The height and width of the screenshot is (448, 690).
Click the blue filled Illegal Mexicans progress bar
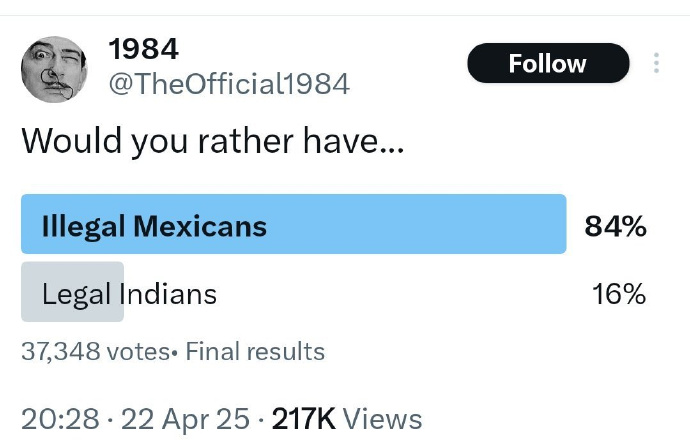(294, 224)
